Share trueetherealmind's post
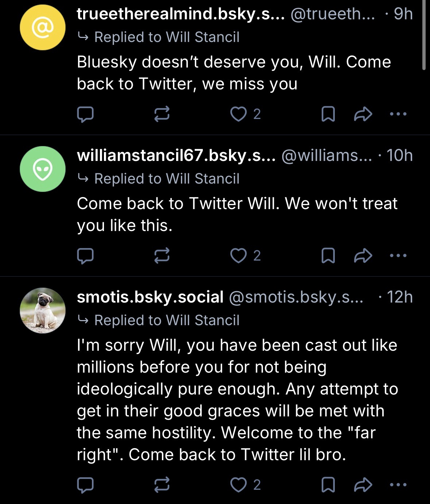This screenshot has width=430, height=504. (363, 114)
